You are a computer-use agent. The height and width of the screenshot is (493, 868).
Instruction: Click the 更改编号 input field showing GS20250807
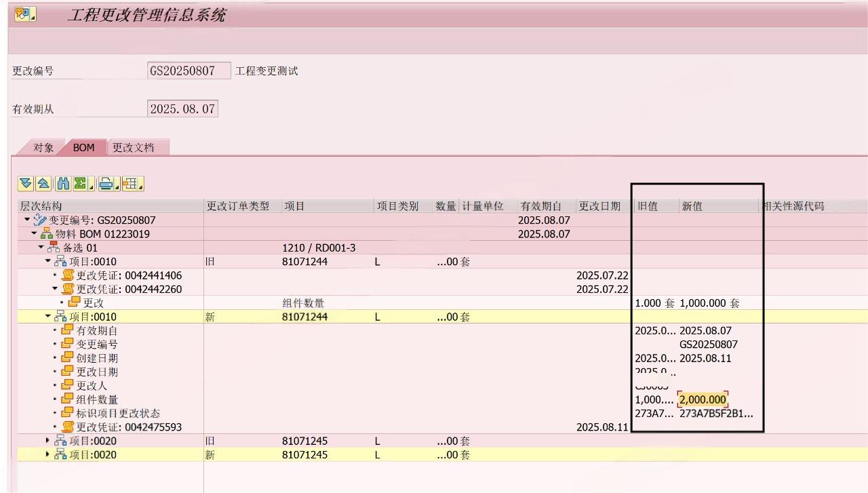point(189,70)
